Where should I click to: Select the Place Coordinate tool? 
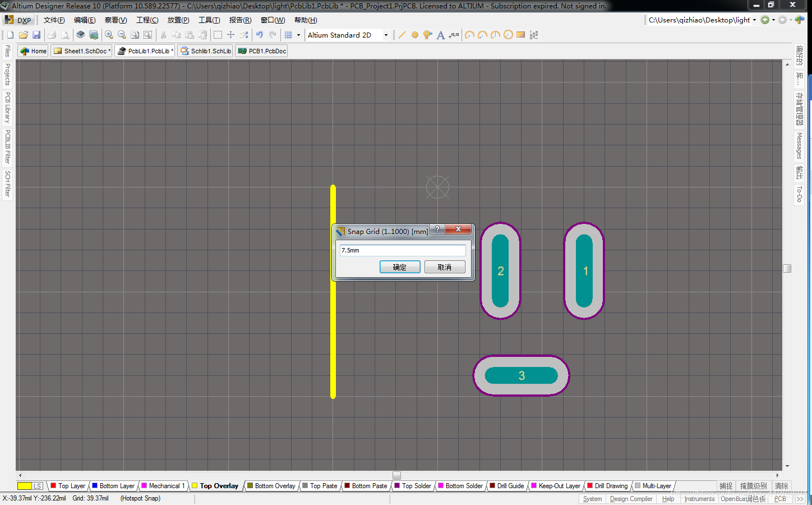[x=454, y=35]
